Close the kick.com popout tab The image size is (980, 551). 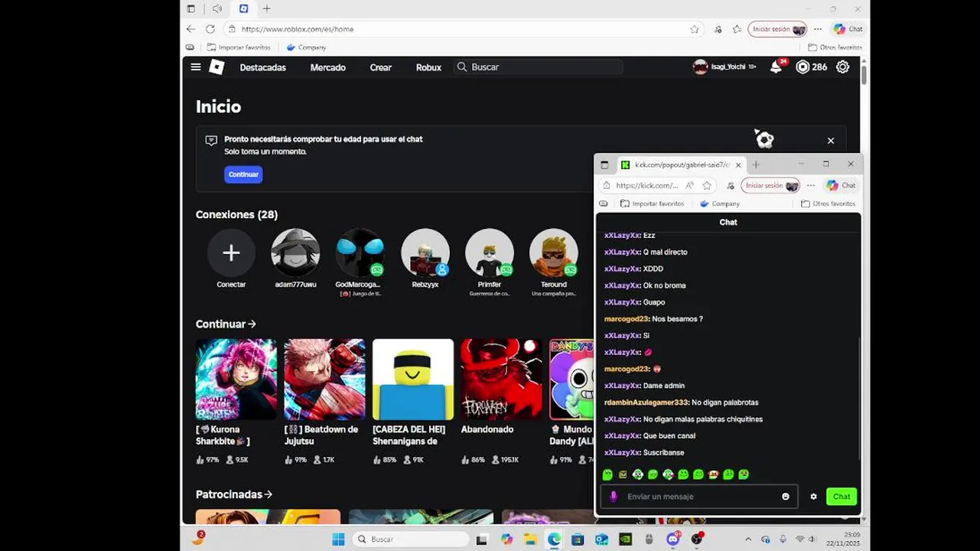(x=738, y=165)
